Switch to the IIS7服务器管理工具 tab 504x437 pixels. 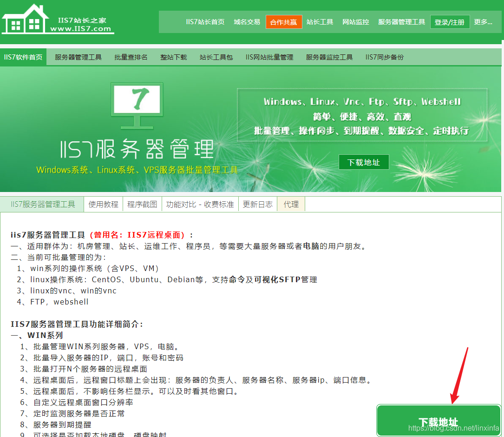coord(42,205)
